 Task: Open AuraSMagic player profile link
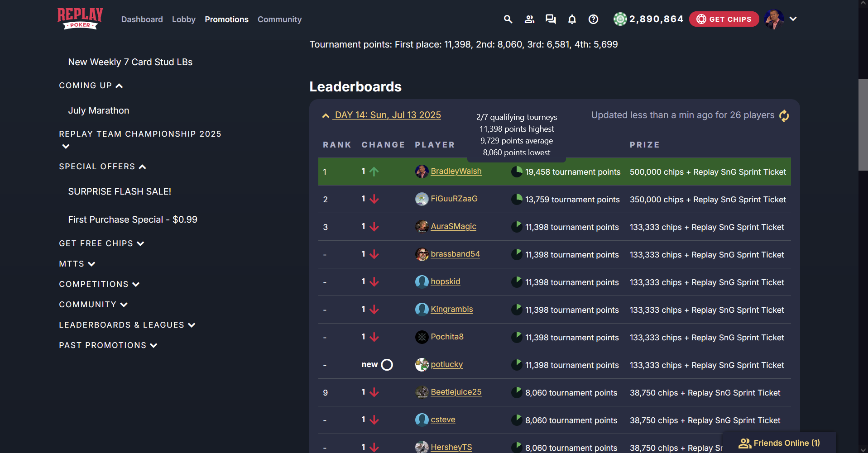click(x=453, y=226)
